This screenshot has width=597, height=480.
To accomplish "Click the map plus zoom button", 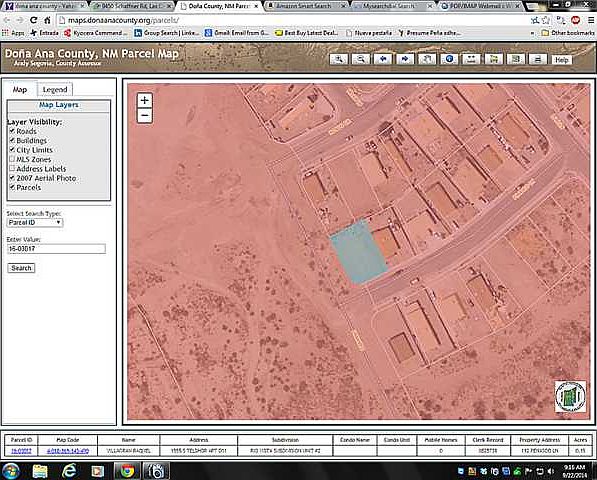I will pos(144,100).
